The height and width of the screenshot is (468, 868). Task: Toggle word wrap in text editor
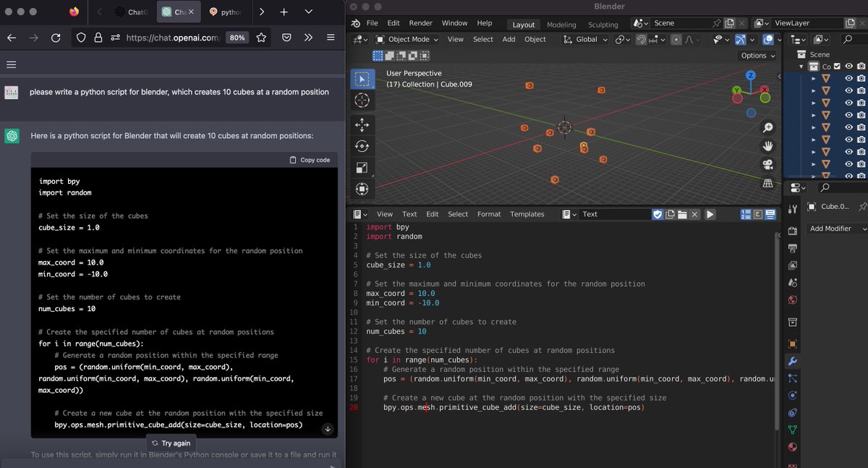(758, 214)
